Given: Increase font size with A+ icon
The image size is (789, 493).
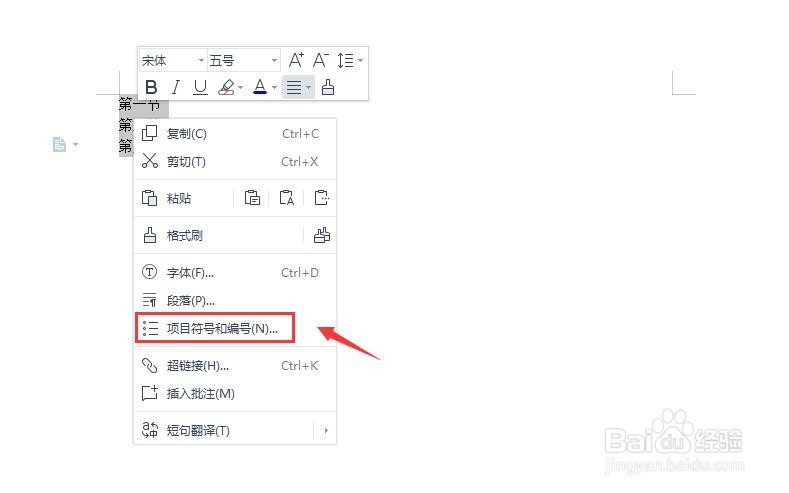Looking at the screenshot, I should tap(296, 60).
